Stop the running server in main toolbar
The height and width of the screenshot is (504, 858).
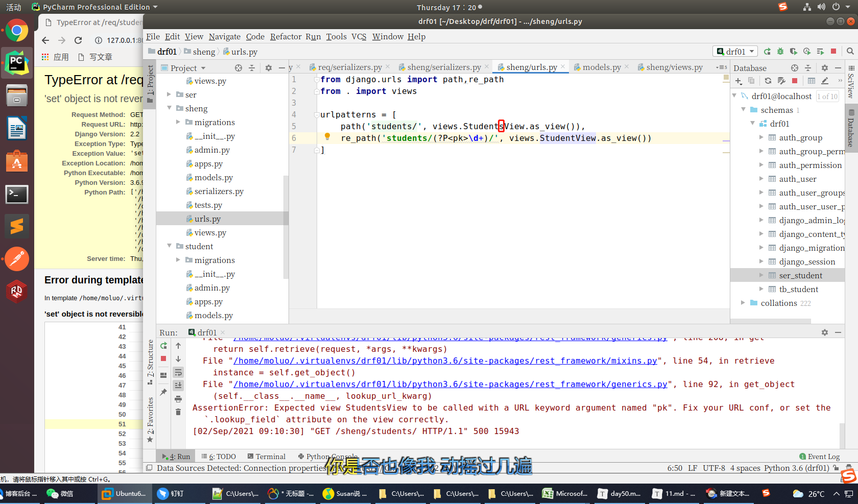[833, 52]
